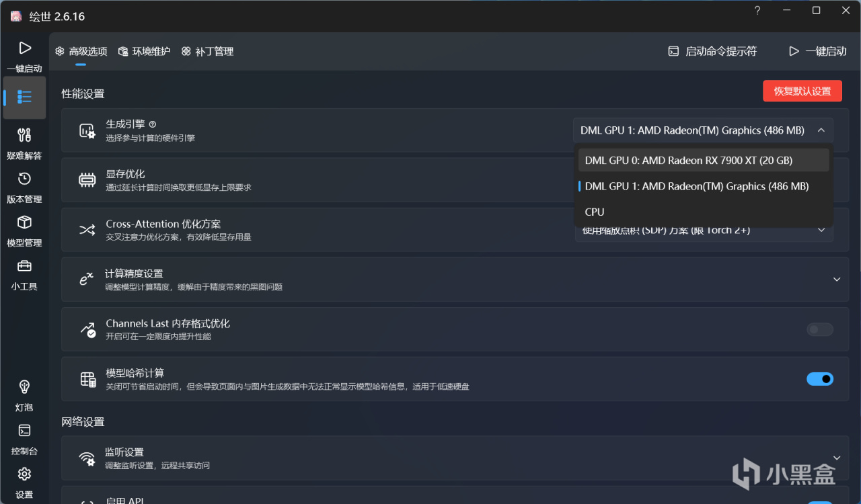Click the 性能设置 section heading

pyautogui.click(x=83, y=93)
